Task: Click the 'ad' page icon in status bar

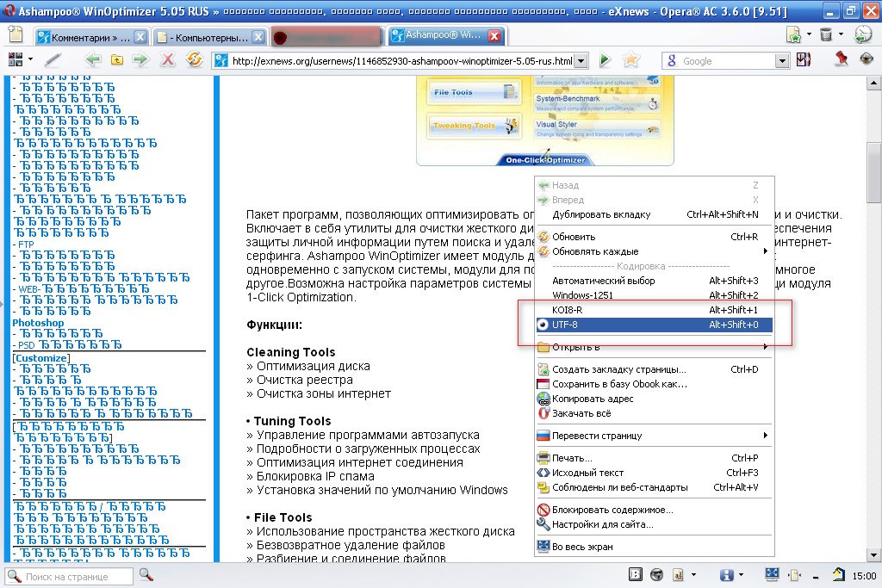Action: coord(679,574)
